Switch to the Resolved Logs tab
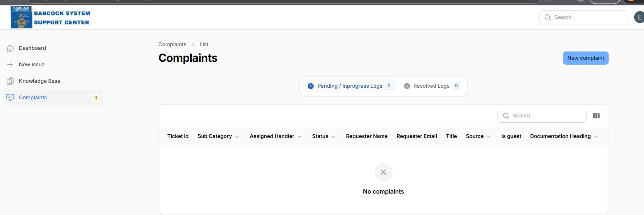The width and height of the screenshot is (644, 215). click(x=432, y=86)
